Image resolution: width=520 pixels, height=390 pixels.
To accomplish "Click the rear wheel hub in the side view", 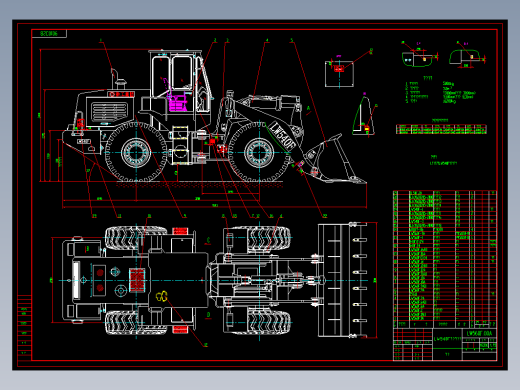I will 136,153.
